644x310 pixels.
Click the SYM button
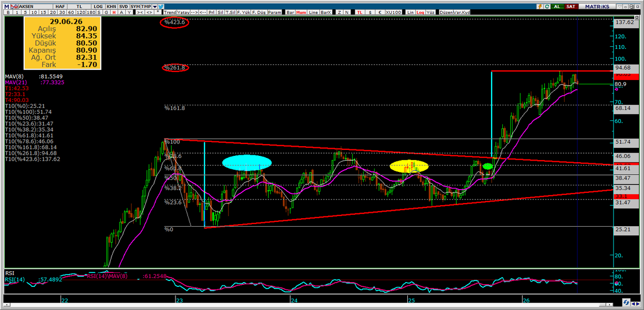click(x=135, y=6)
